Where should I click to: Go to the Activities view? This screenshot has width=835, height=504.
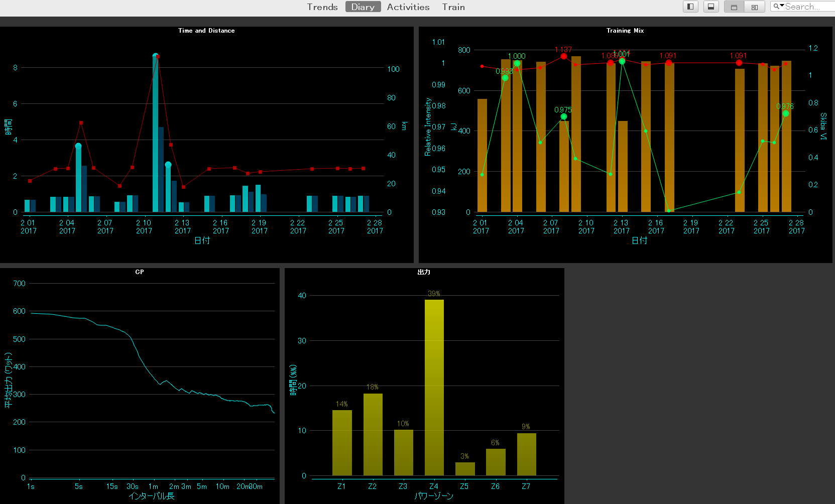(408, 7)
